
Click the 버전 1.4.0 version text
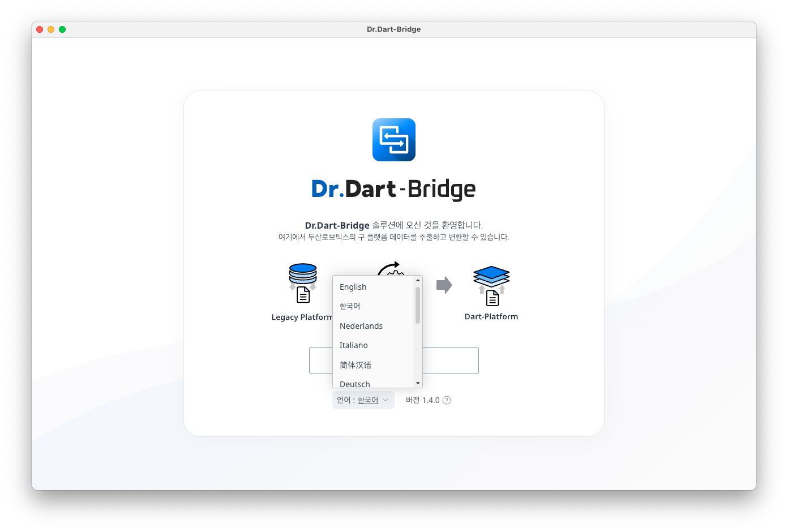point(422,400)
